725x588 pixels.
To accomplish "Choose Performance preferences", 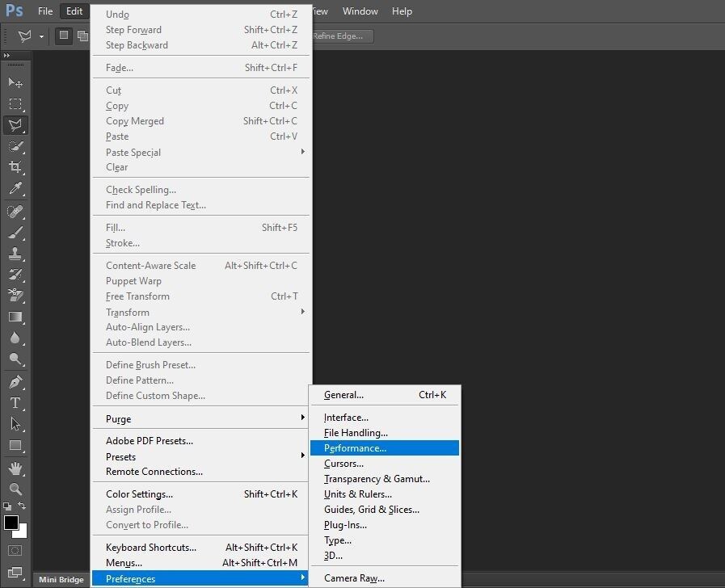I will 385,447.
